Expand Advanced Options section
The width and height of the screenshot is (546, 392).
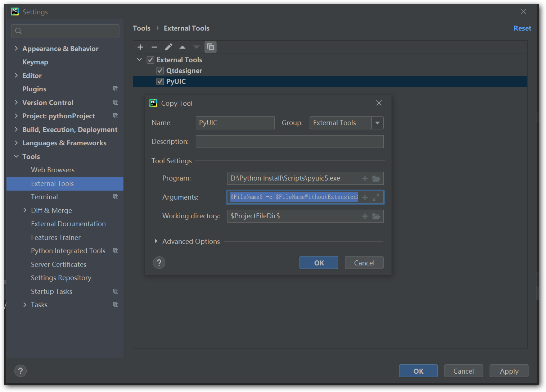(x=156, y=241)
